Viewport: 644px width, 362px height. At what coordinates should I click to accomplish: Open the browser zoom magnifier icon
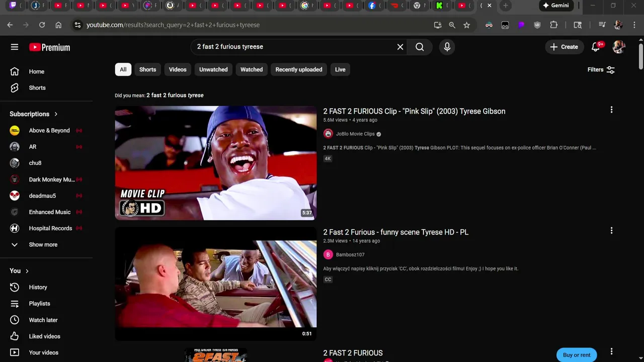pos(452,25)
